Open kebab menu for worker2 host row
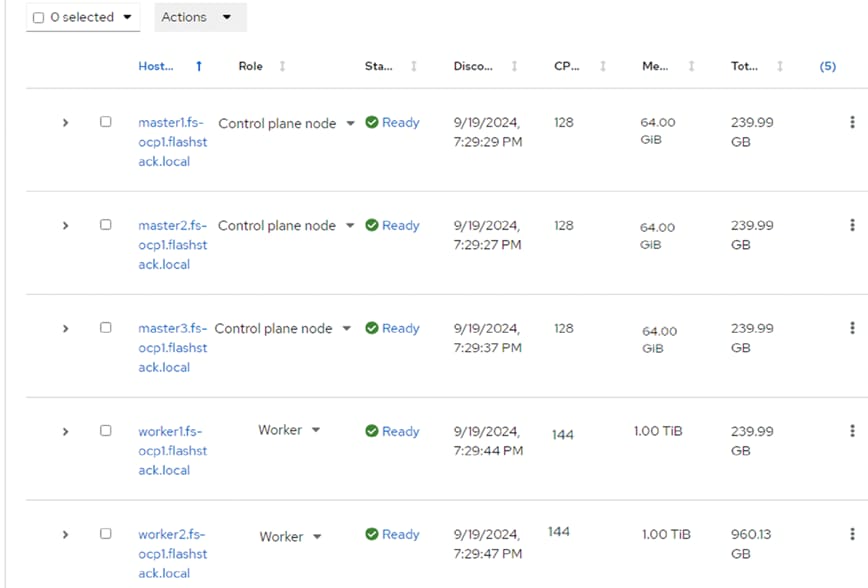The image size is (868, 588). [x=852, y=534]
